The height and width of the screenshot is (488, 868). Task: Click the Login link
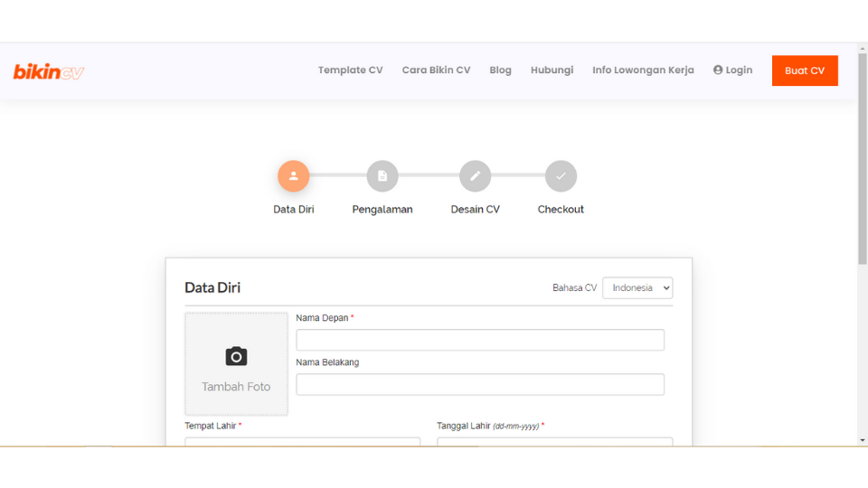point(732,70)
